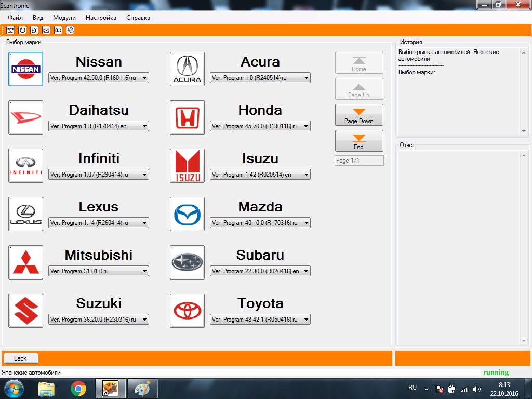
Task: Pick the Mitsubishi three-diamond logo
Action: pyautogui.click(x=26, y=262)
